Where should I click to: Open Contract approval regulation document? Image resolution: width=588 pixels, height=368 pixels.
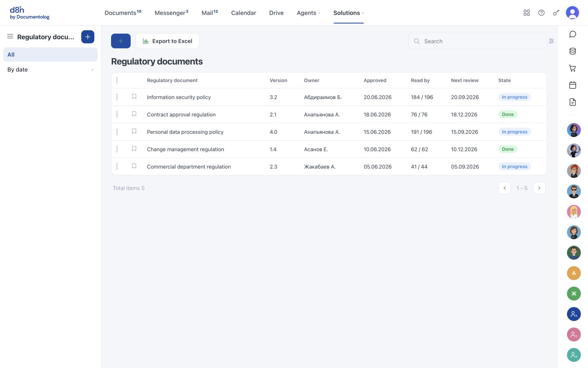[181, 114]
